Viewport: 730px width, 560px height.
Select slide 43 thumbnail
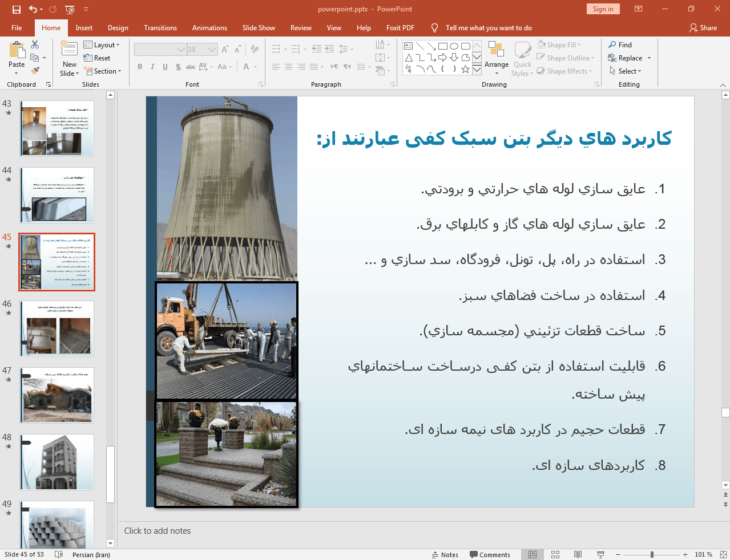pos(57,128)
